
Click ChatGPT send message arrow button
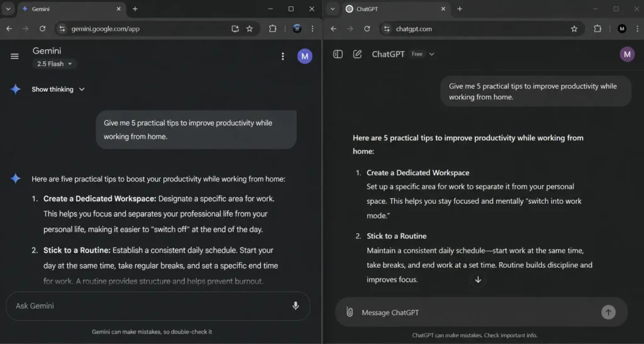(x=608, y=313)
